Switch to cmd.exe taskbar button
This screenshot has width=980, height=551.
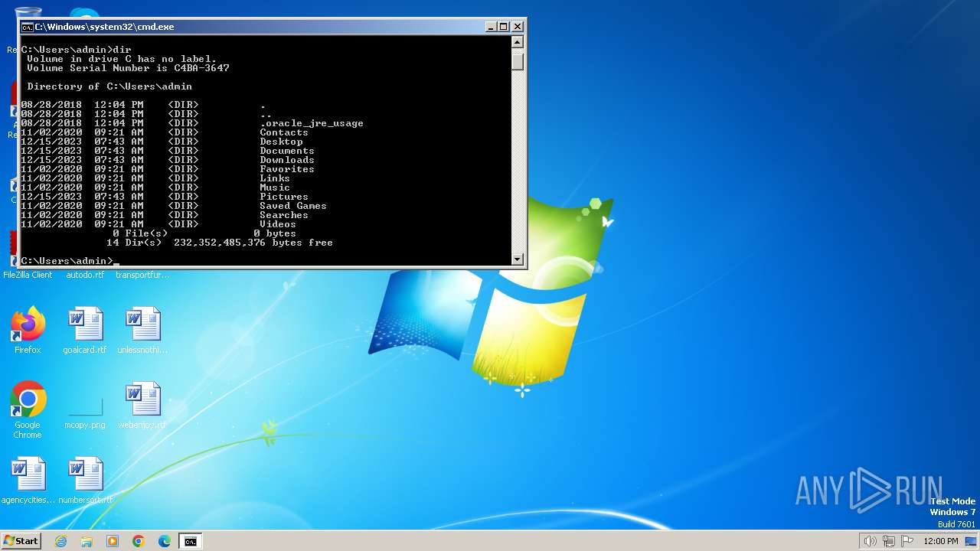(x=190, y=541)
